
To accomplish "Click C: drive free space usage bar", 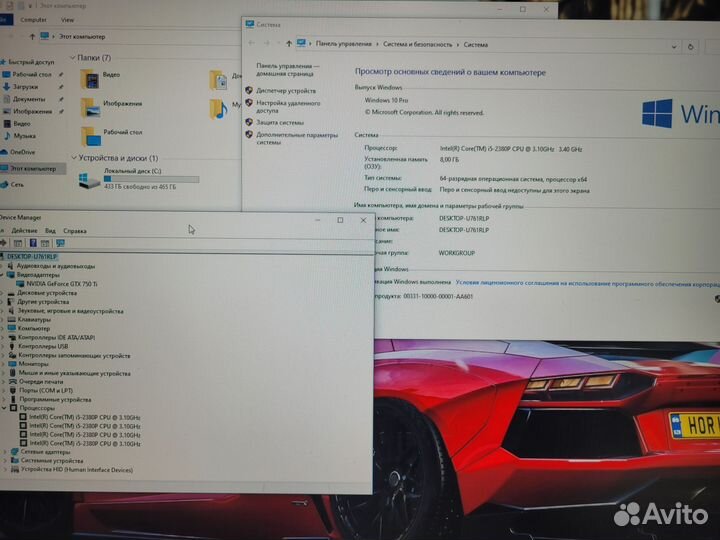I will [152, 179].
